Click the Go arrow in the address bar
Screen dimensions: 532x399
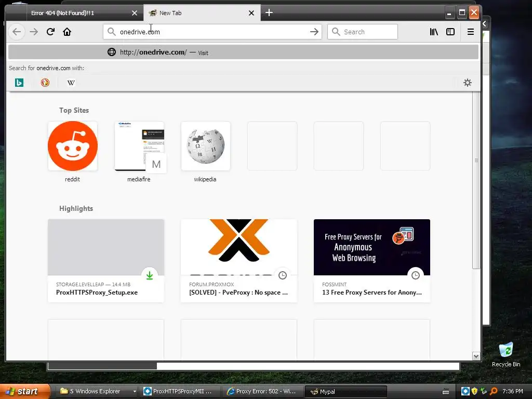click(x=314, y=32)
